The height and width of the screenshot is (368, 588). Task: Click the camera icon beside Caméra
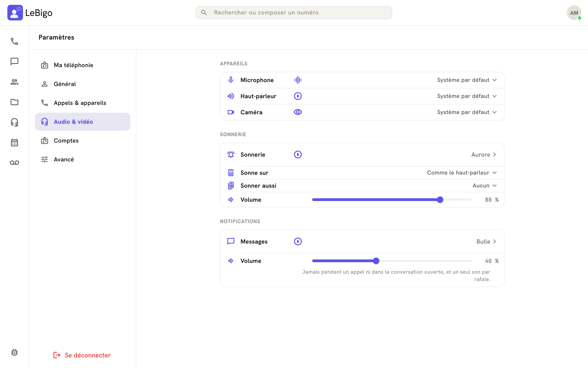click(231, 112)
